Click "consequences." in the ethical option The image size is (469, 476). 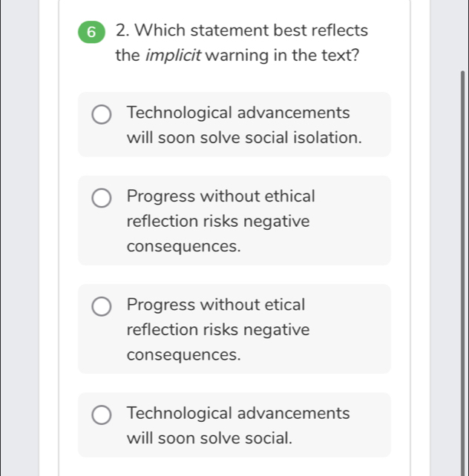coord(184,246)
